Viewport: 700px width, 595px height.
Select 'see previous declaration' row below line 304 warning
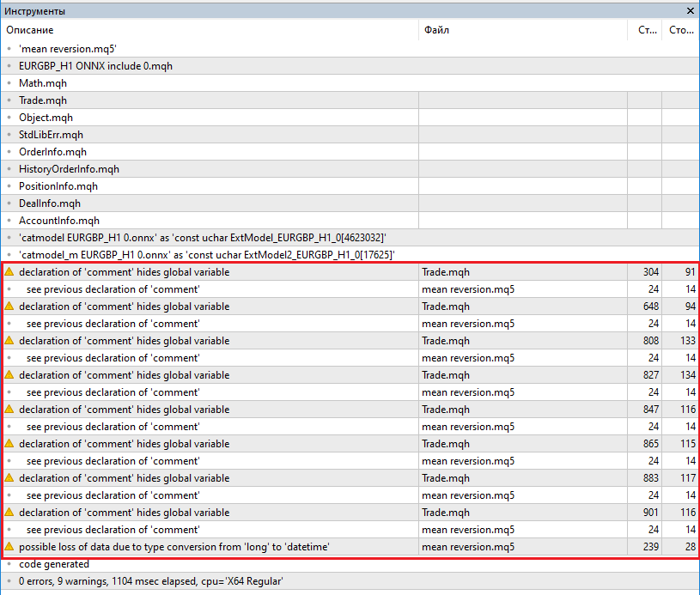click(x=350, y=289)
